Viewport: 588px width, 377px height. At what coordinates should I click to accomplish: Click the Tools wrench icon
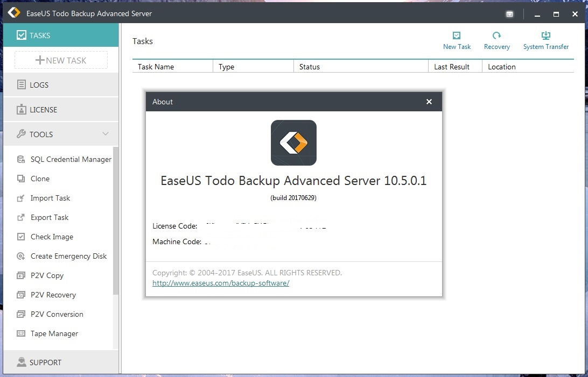[x=22, y=134]
